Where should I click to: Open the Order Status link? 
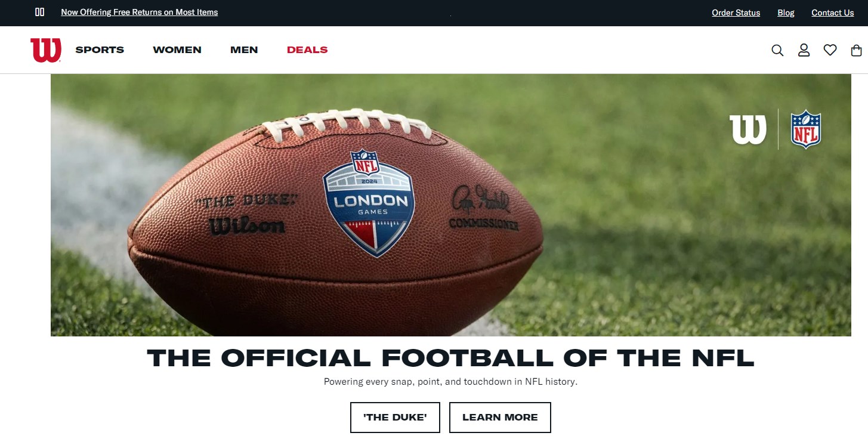coord(736,13)
